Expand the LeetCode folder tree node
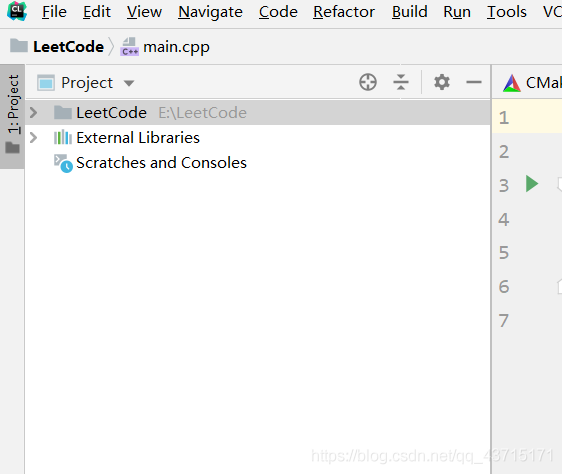 click(33, 113)
